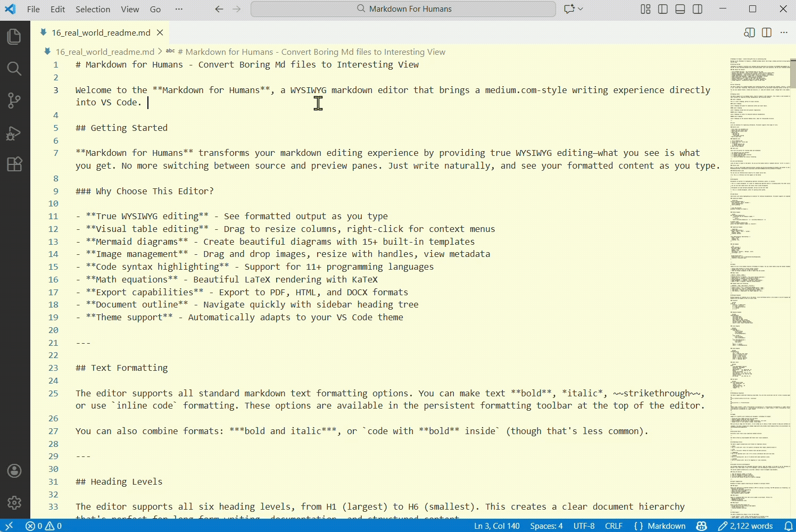Open the Extensions view
The image size is (796, 532).
(x=14, y=164)
